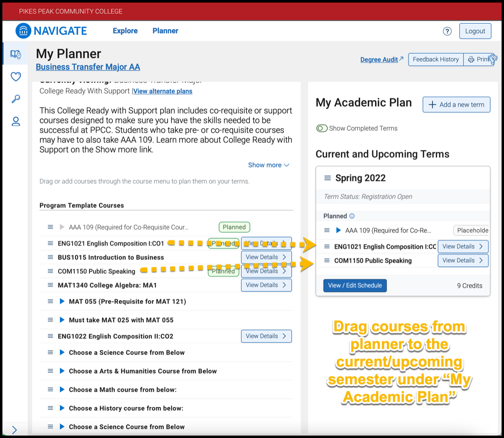Screen dimensions: 504x438
Task: Click drag handle for Must take MAT 025 row
Action: (x=50, y=320)
